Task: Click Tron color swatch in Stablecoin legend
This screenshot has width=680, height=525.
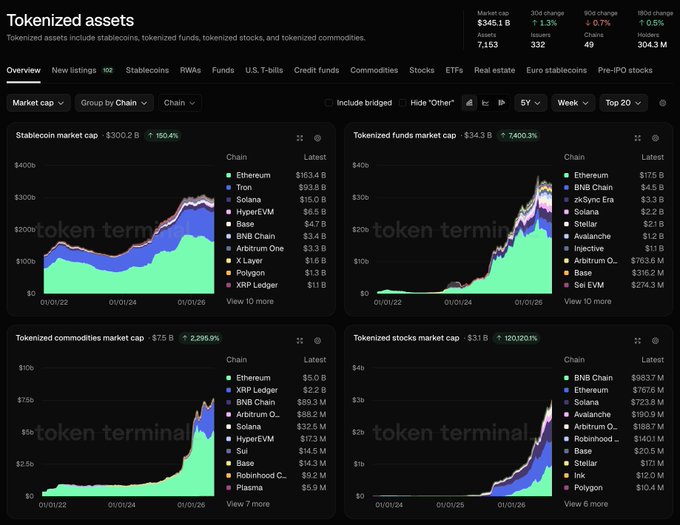Action: click(x=229, y=187)
